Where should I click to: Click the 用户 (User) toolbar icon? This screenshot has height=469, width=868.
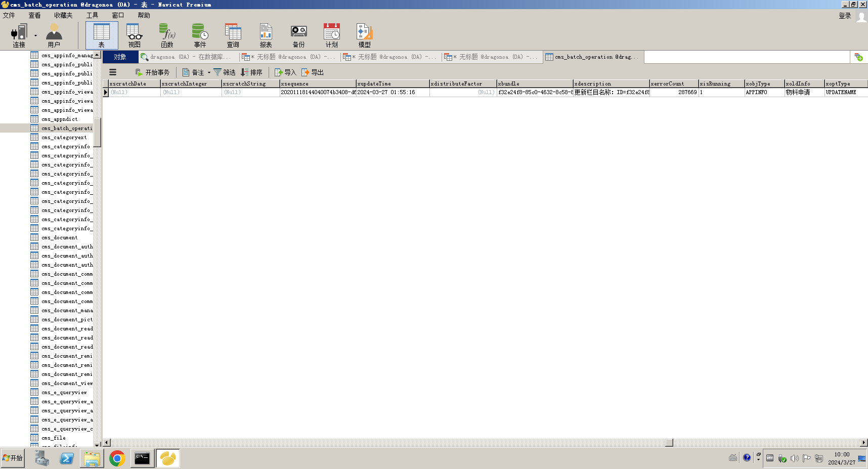(54, 35)
